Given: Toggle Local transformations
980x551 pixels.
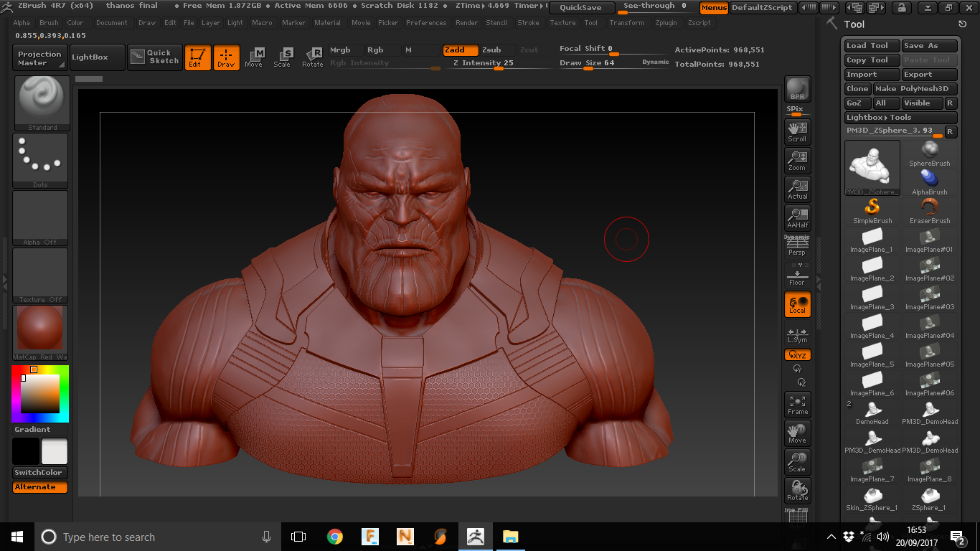Looking at the screenshot, I should [x=797, y=304].
